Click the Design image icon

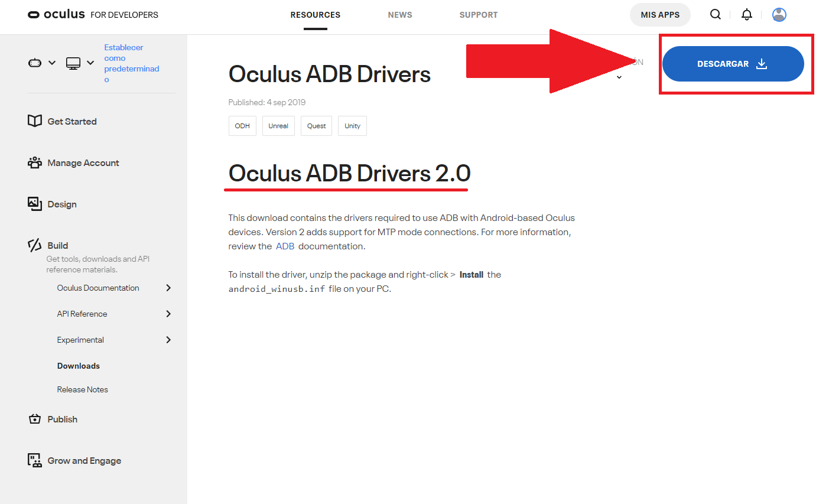click(x=35, y=204)
